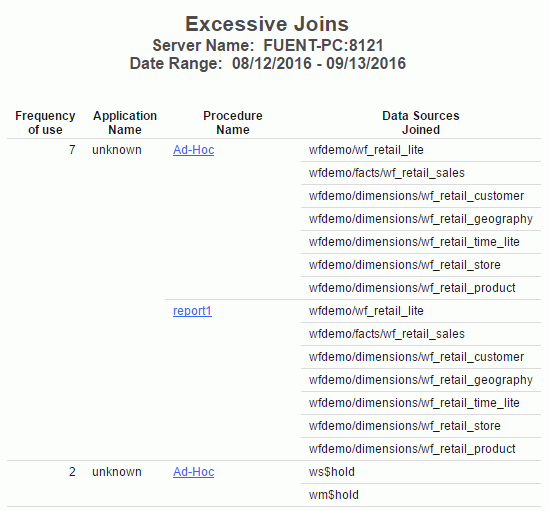Click the Data Sources Joined column header
Image resolution: width=549 pixels, height=511 pixels.
pos(421,123)
